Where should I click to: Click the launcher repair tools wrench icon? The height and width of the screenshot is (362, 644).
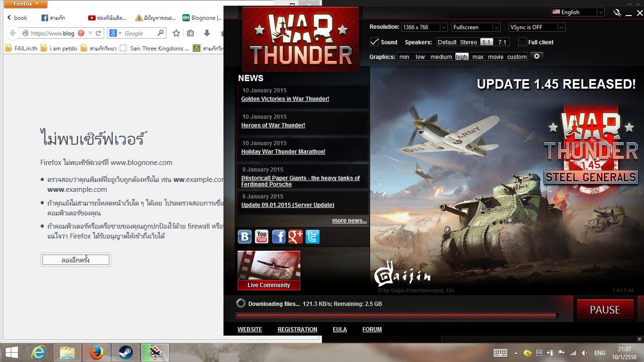(617, 13)
